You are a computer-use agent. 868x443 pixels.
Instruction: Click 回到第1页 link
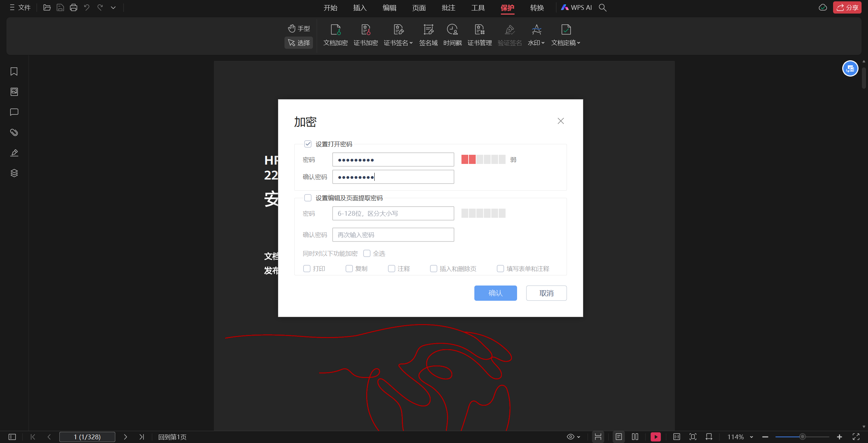pos(172,437)
